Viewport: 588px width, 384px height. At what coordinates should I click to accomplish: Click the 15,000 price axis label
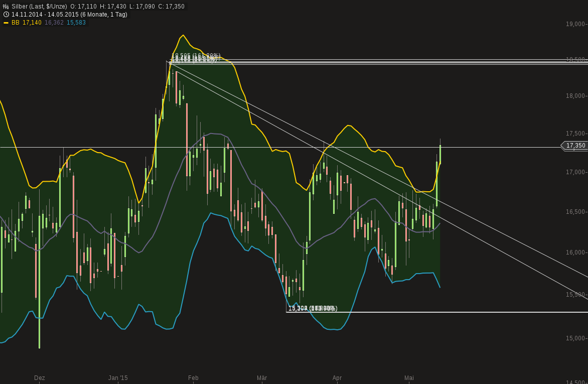(575, 338)
